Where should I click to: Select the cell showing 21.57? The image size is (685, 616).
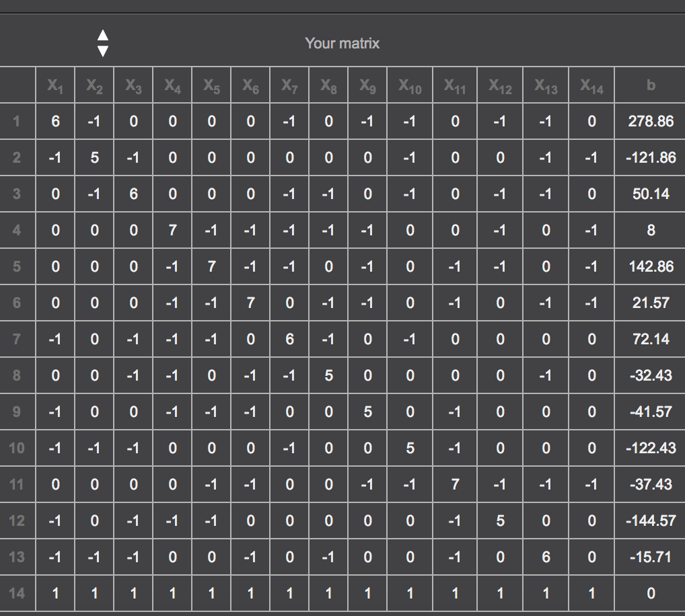(x=650, y=303)
